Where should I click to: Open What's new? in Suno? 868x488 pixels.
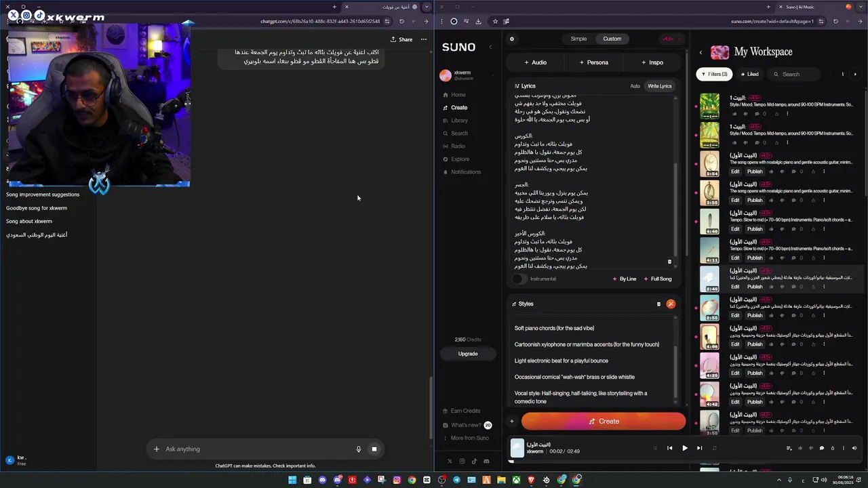[x=466, y=425]
